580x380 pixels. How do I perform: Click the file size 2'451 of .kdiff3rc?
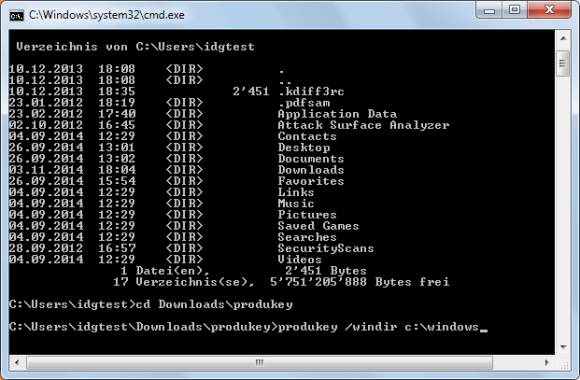click(x=251, y=91)
